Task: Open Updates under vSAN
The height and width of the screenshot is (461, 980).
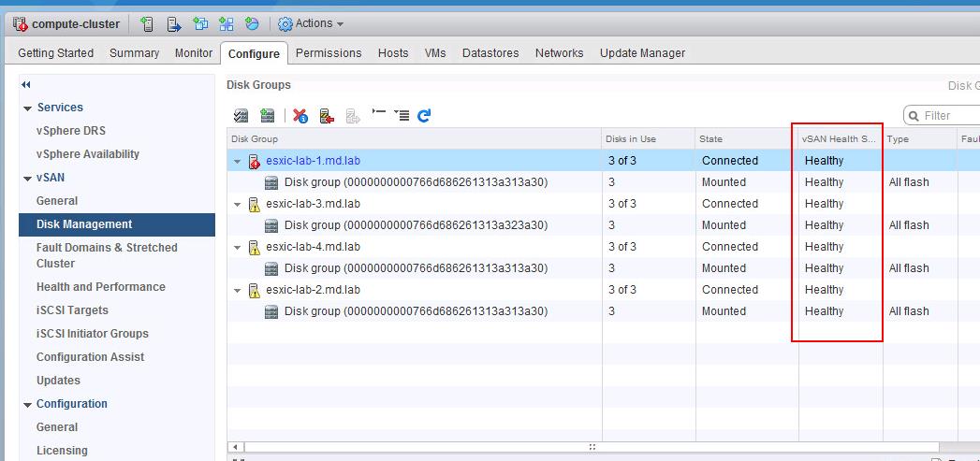Action: (58, 380)
